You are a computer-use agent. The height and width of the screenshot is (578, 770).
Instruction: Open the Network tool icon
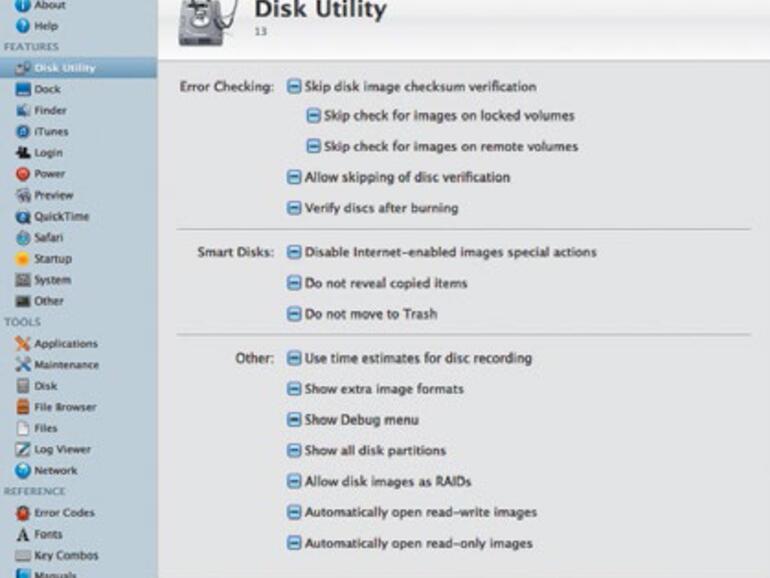(x=24, y=471)
